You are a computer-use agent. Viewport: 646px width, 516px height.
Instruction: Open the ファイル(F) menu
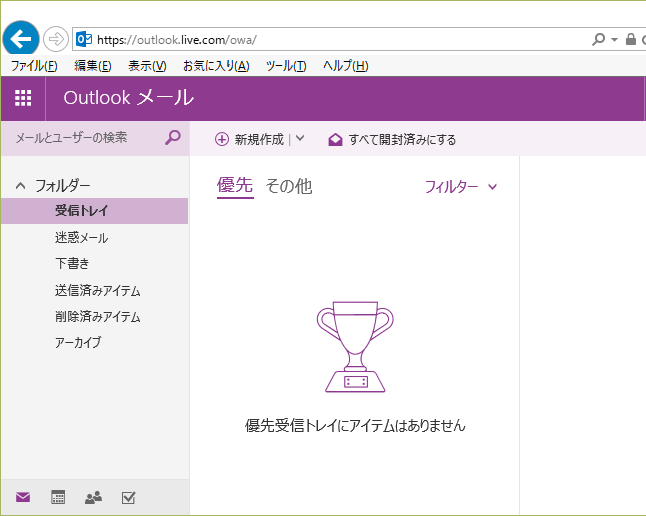click(34, 66)
